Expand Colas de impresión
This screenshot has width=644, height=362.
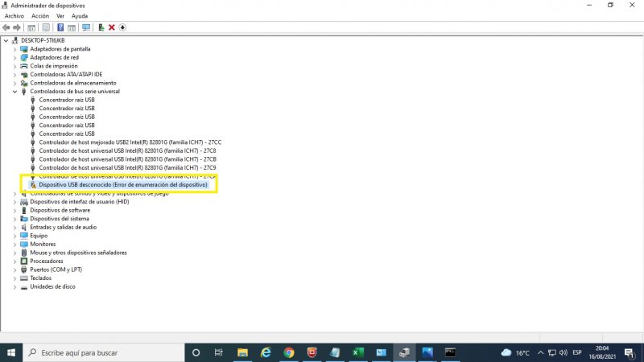[14, 66]
